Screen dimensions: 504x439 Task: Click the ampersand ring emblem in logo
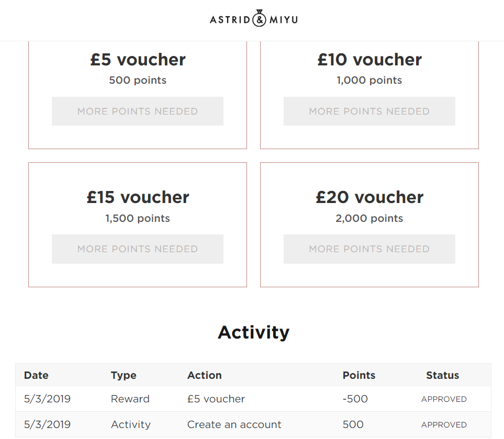point(259,18)
